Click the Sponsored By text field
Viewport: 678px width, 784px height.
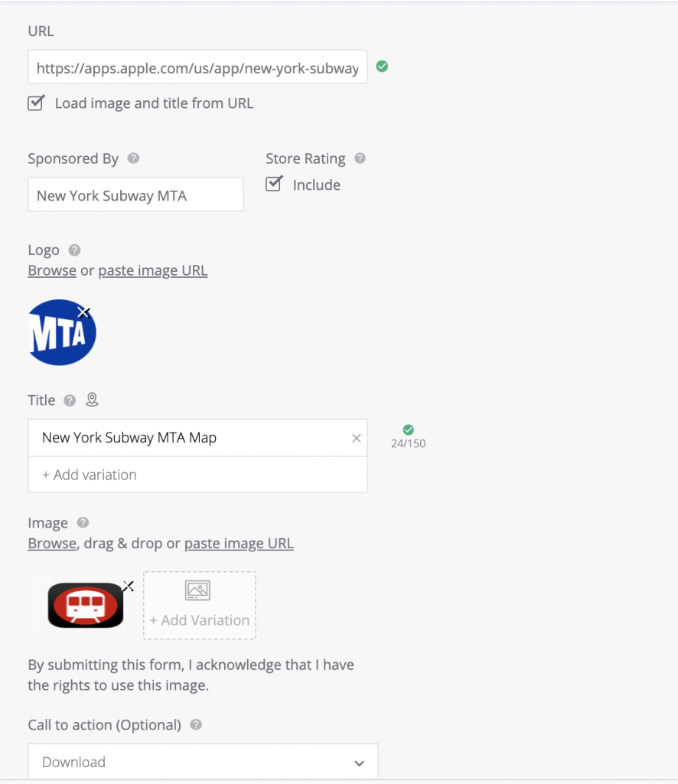pyautogui.click(x=135, y=195)
